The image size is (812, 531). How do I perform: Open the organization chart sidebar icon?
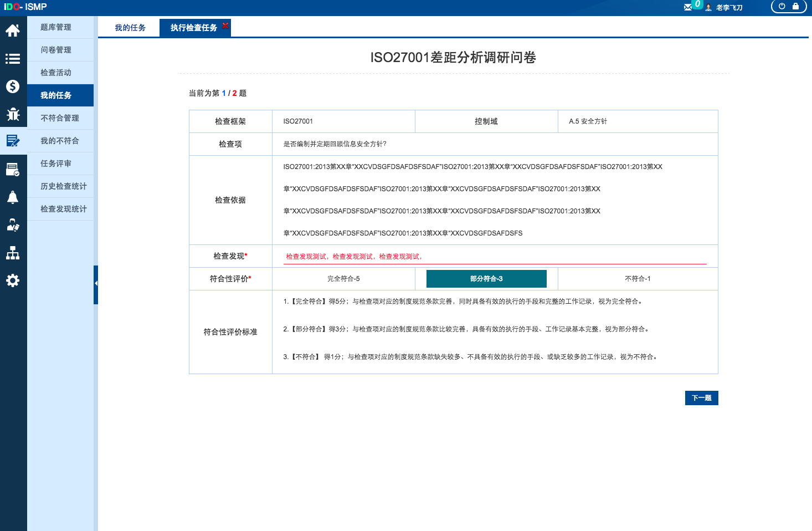(13, 253)
